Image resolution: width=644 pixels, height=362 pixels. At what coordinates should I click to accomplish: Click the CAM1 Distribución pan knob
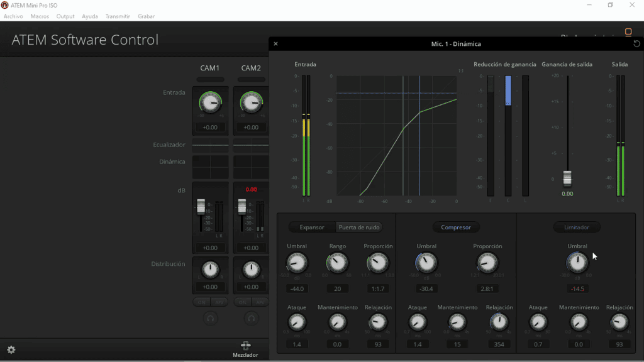[210, 270]
